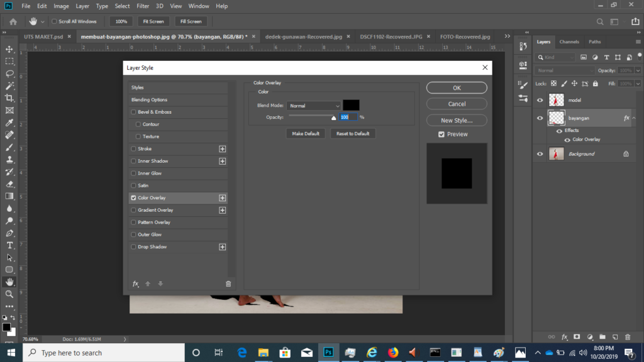Screen dimensions: 644x362
Task: Create a new layer from Layers panel
Action: [615, 337]
